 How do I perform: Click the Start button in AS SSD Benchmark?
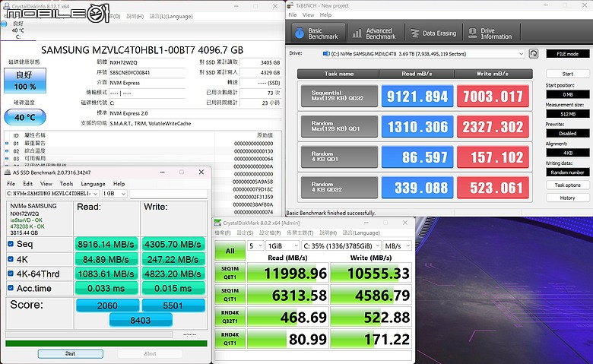71,354
